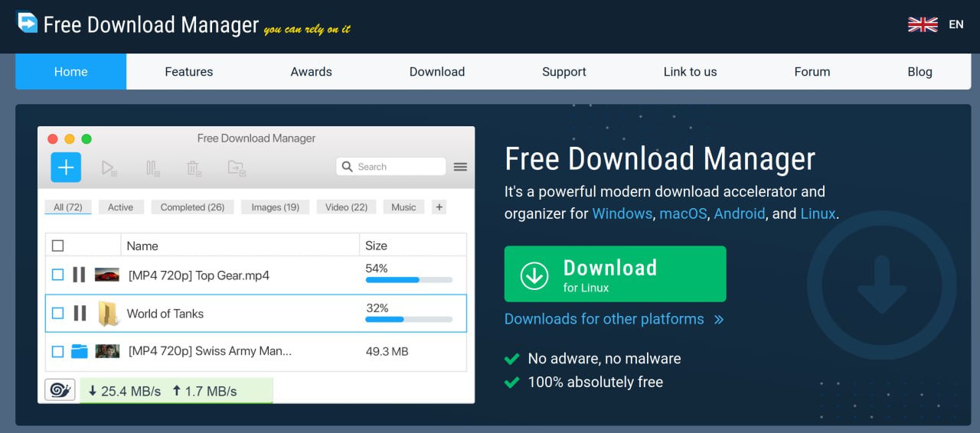Click the delete trash toolbar icon
The image size is (980, 433).
click(x=194, y=168)
